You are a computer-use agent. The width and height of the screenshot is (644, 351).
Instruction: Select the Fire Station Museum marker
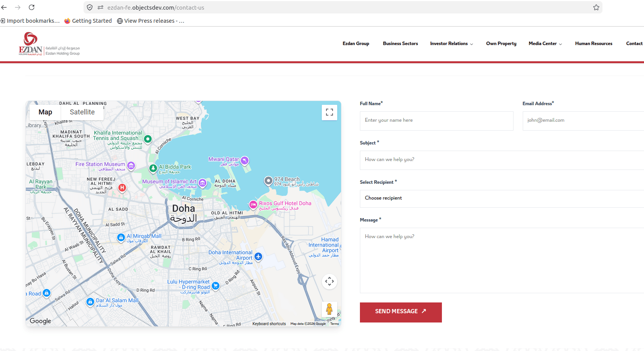click(131, 166)
